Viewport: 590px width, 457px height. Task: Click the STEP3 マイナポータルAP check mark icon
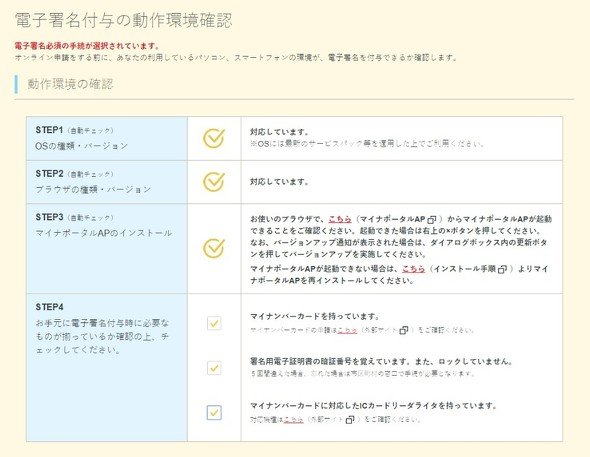pyautogui.click(x=214, y=248)
